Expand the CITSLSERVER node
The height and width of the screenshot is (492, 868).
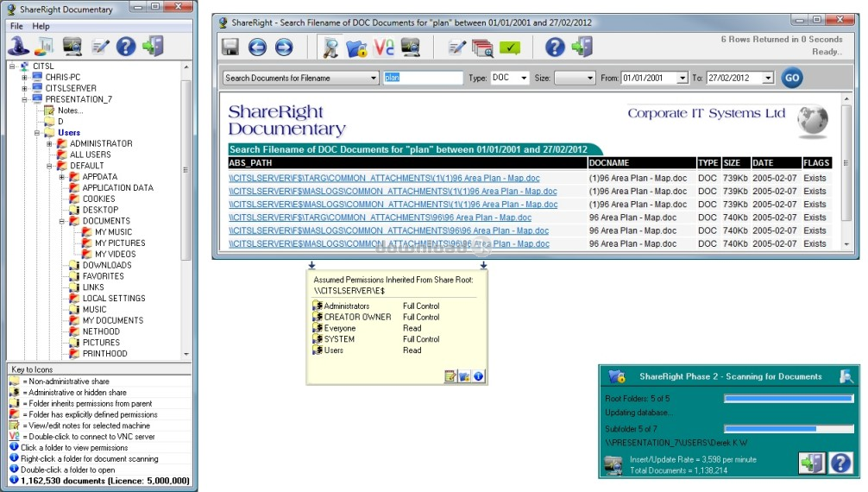24,89
